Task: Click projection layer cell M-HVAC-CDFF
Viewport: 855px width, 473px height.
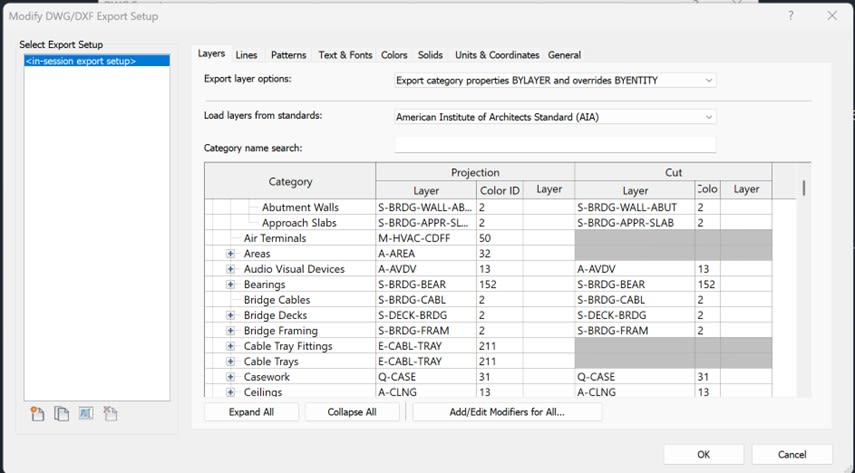Action: 426,238
